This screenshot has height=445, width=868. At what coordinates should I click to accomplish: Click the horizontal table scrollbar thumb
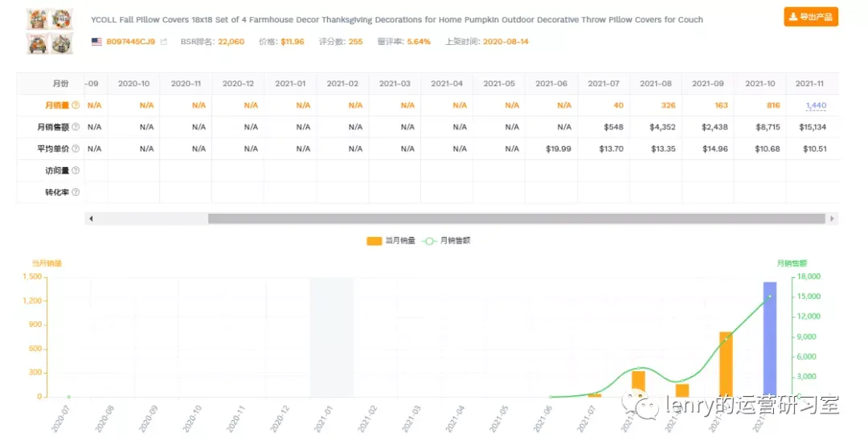pyautogui.click(x=517, y=218)
